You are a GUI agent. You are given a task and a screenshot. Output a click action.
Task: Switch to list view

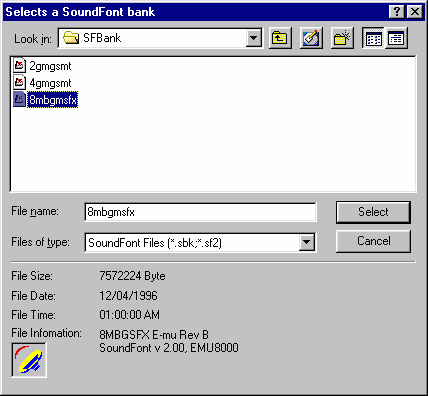coord(373,38)
